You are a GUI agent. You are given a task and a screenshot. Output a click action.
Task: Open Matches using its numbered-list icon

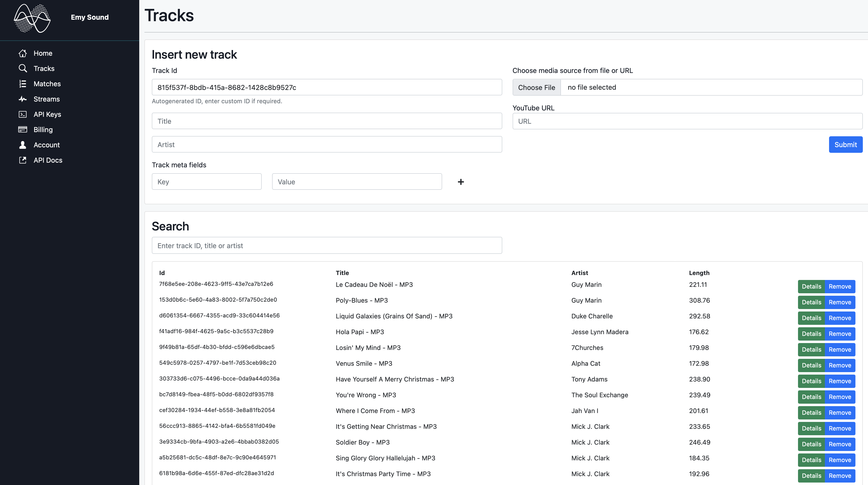(23, 84)
